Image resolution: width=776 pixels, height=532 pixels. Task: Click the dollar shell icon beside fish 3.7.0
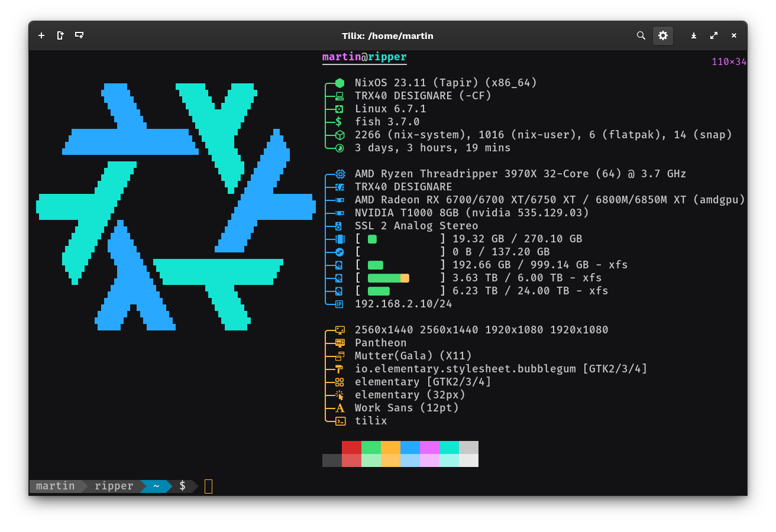(x=339, y=122)
